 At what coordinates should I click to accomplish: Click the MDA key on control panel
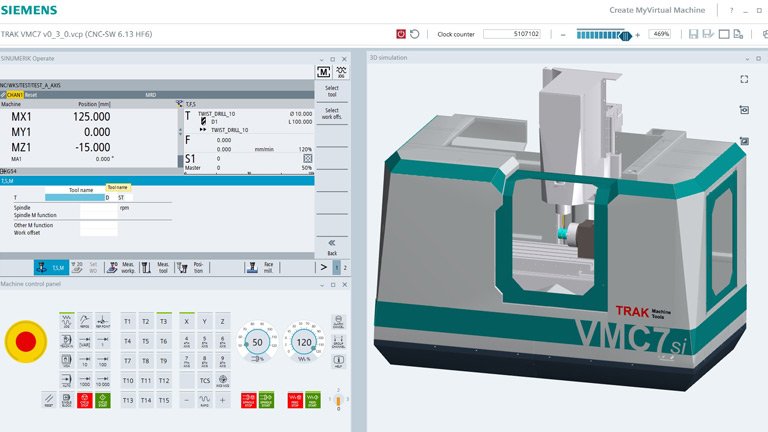[66, 361]
